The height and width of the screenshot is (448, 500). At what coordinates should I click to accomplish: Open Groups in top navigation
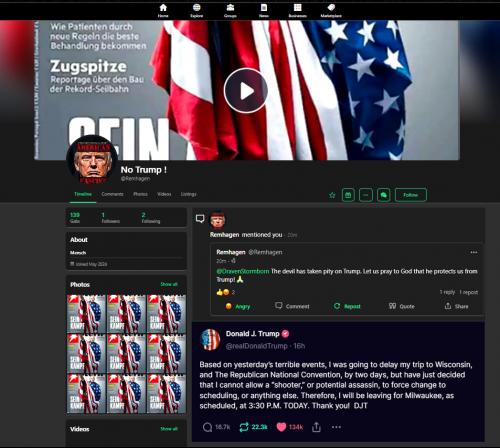coord(230,10)
